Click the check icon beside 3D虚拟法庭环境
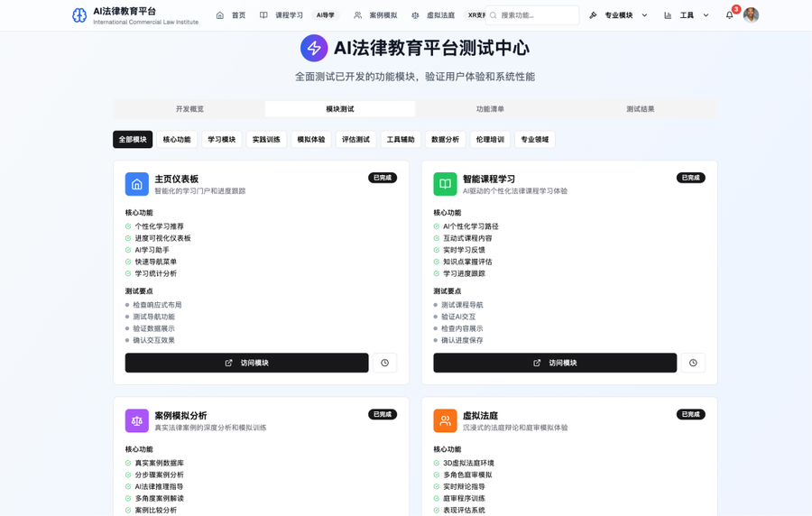This screenshot has height=516, width=812. click(x=436, y=463)
